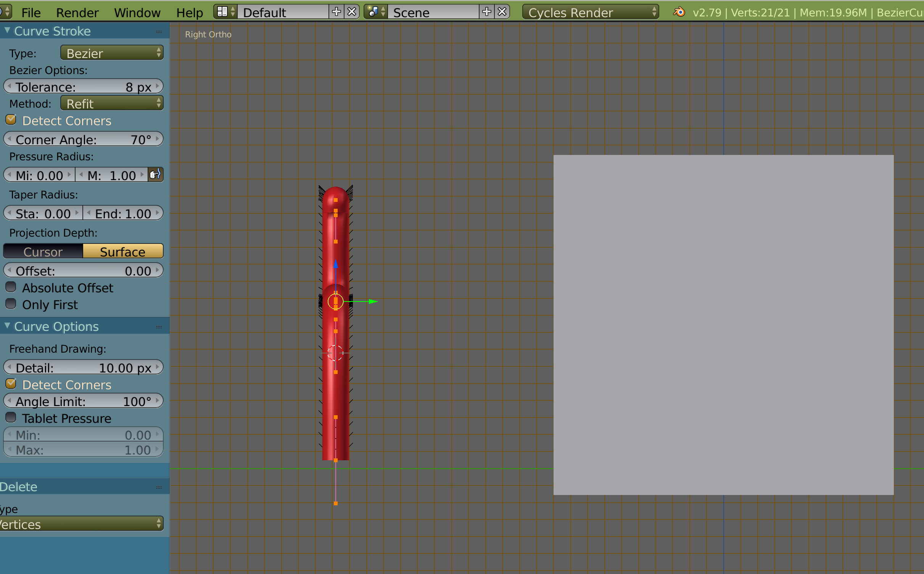The image size is (924, 574).
Task: Collapse the Curve Stroke panel
Action: click(7, 31)
